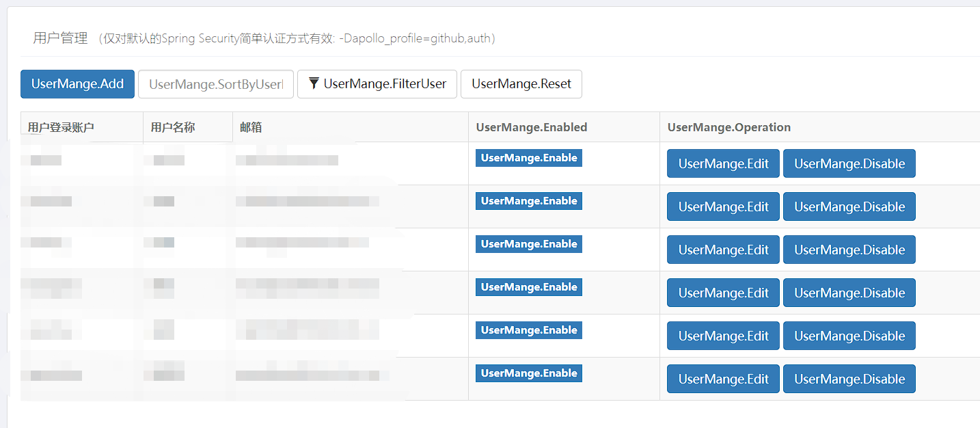Viewport: 980px width, 428px height.
Task: Click the UserMange.Enable badge in the second row
Action: click(529, 201)
